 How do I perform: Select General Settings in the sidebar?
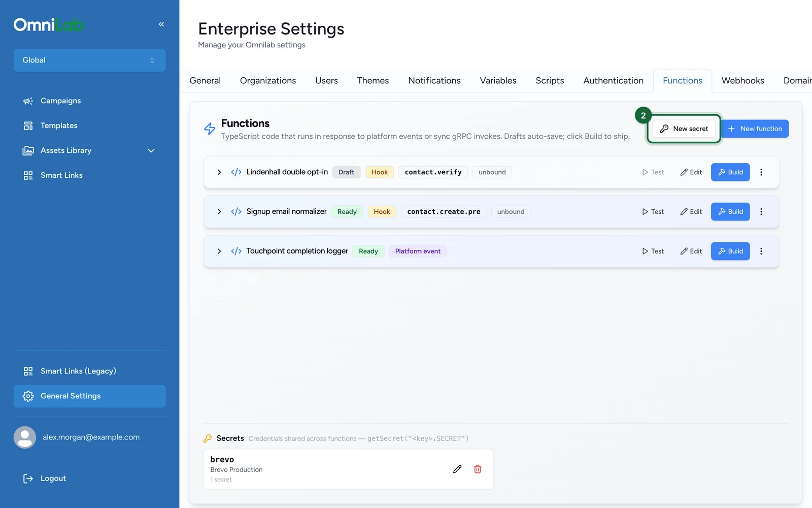89,396
